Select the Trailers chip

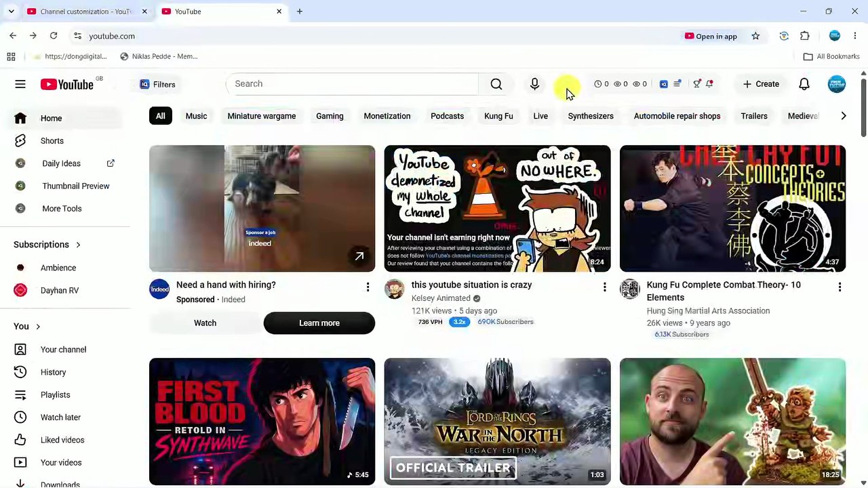point(754,116)
